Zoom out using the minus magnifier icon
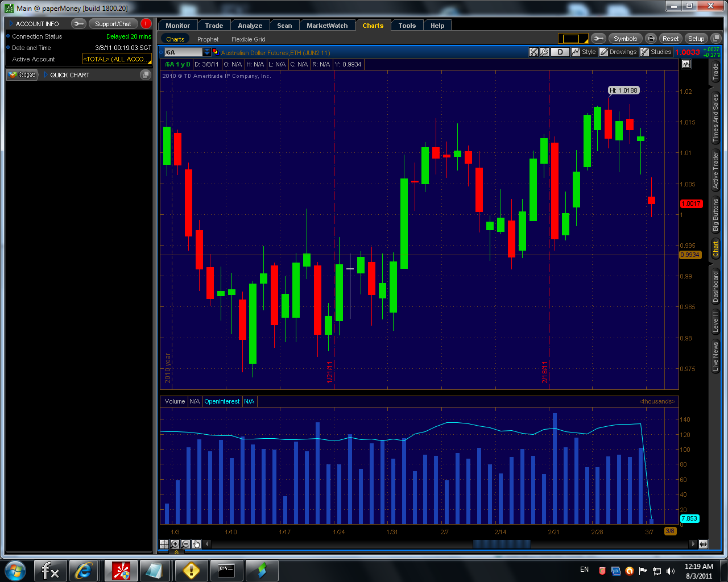Viewport: 728px width, 582px height. [185, 544]
